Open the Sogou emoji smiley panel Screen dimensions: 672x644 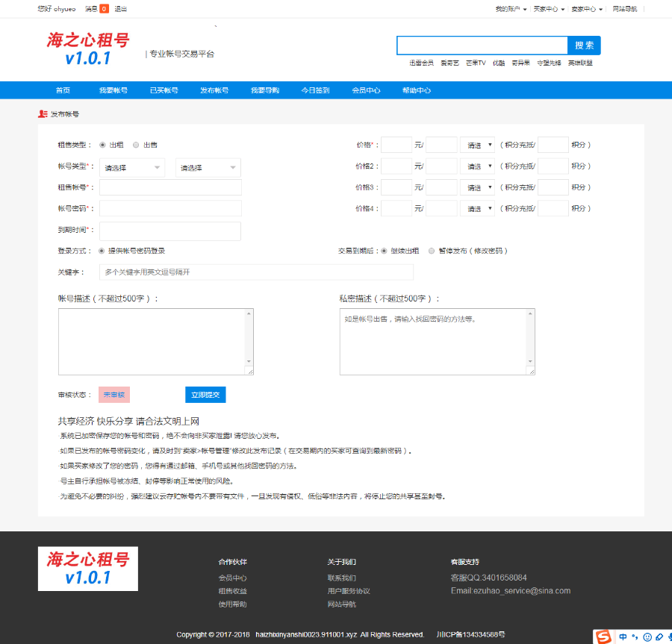[x=647, y=637]
